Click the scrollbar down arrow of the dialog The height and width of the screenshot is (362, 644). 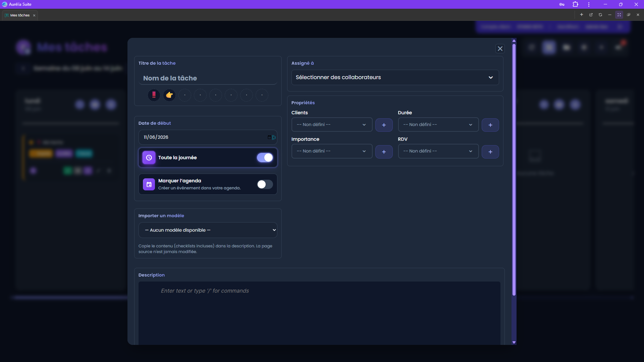click(x=514, y=343)
